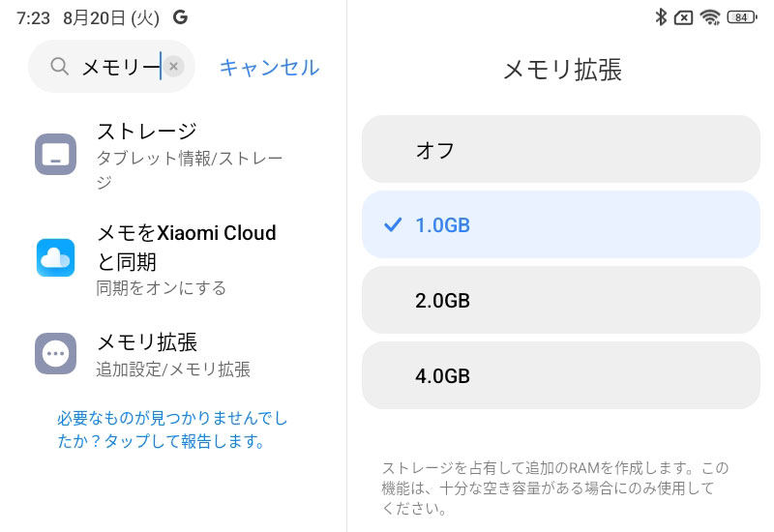The image size is (774, 532).
Task: Click inside the メモリー search field
Action: coord(111,66)
